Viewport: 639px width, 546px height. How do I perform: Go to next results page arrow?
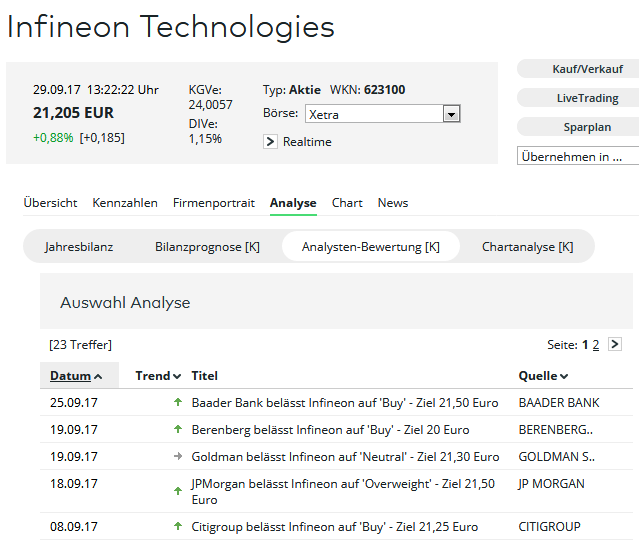click(x=614, y=344)
